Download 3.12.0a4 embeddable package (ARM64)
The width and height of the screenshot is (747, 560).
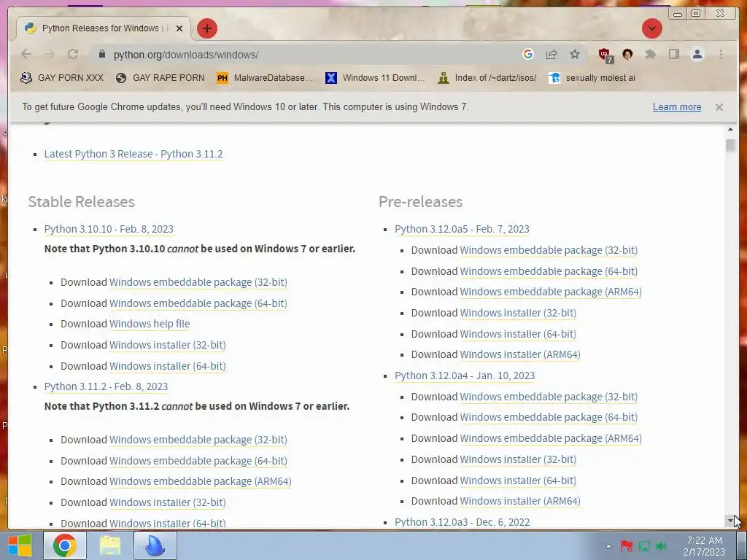click(x=551, y=438)
